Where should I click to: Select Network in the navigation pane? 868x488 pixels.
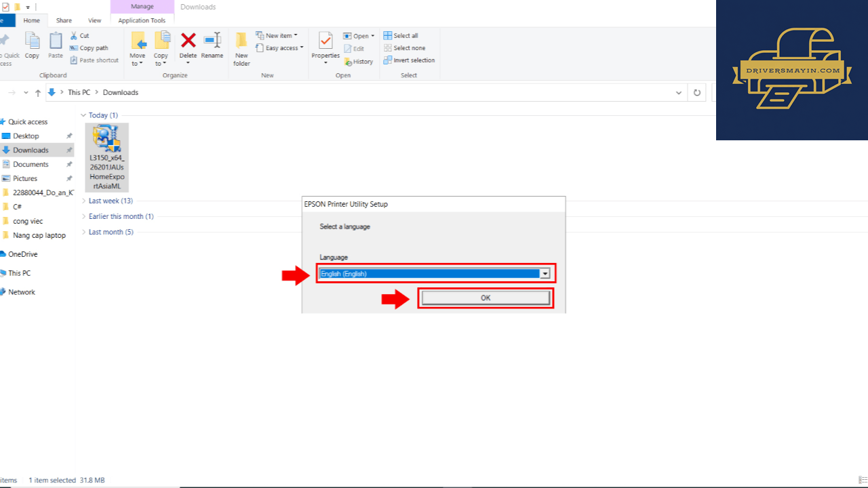(22, 292)
